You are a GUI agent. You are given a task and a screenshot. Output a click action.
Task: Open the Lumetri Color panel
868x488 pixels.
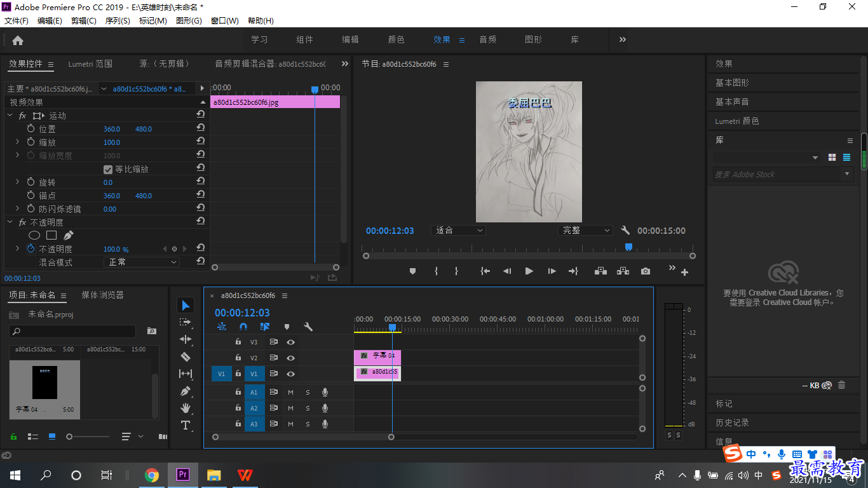tap(737, 121)
